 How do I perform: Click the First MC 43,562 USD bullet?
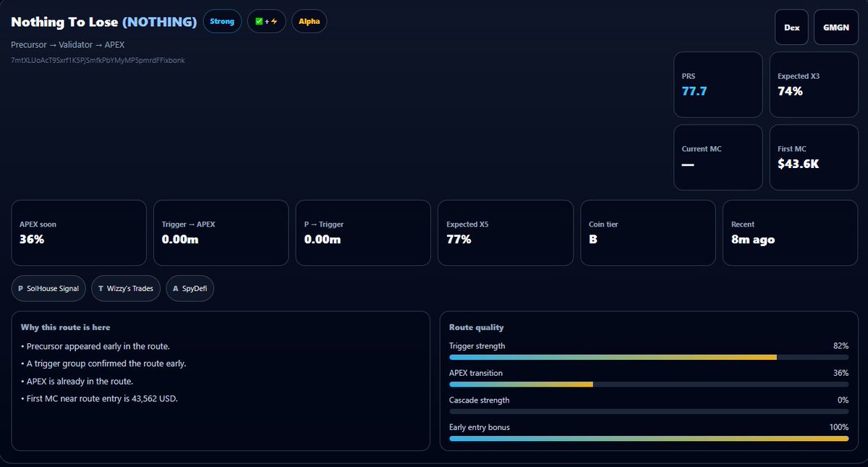[x=99, y=398]
